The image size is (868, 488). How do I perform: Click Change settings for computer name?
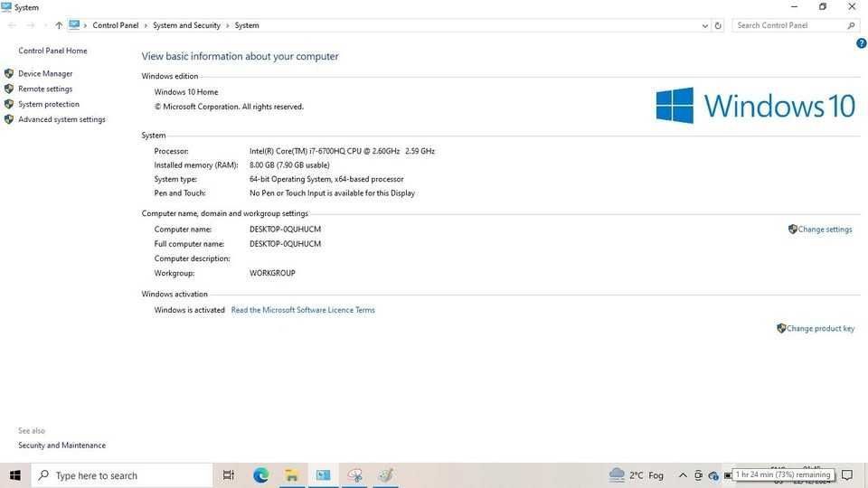(825, 229)
